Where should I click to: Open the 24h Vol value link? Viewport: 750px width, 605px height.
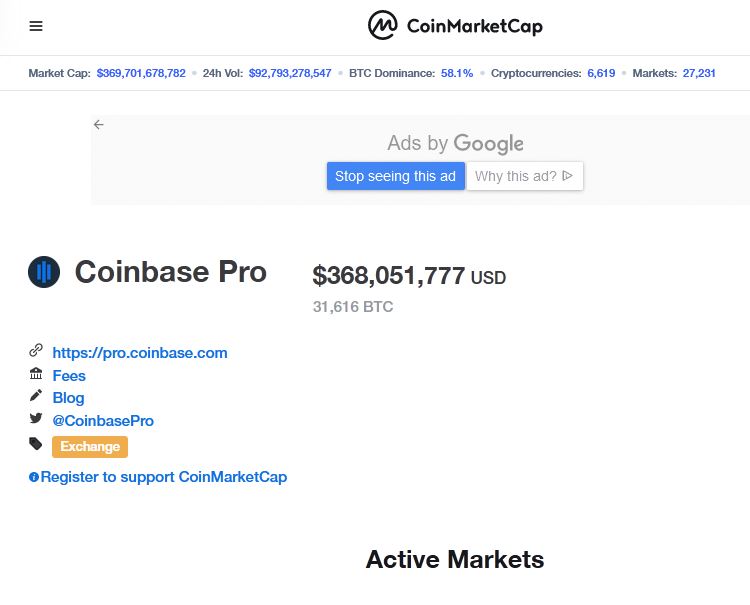coord(290,74)
